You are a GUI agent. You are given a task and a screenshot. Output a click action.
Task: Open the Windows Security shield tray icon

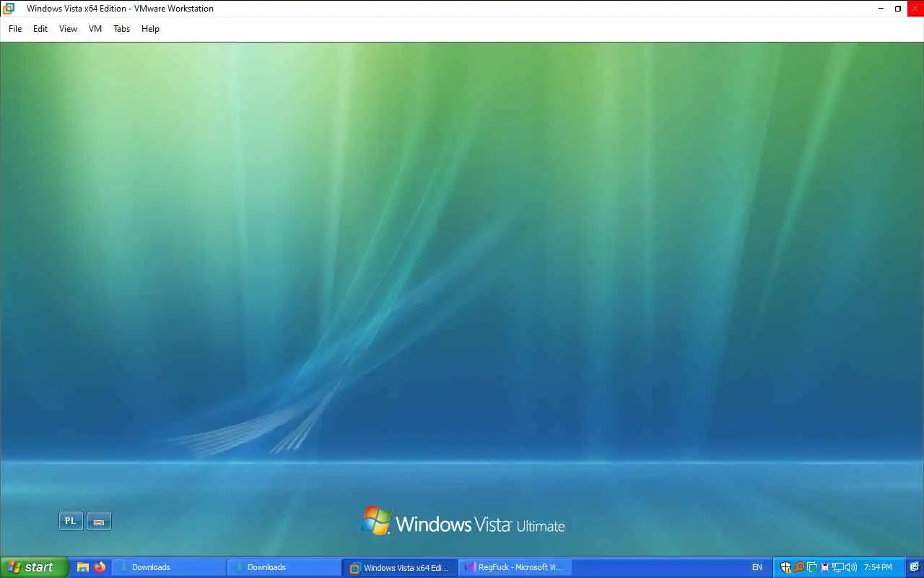[786, 567]
